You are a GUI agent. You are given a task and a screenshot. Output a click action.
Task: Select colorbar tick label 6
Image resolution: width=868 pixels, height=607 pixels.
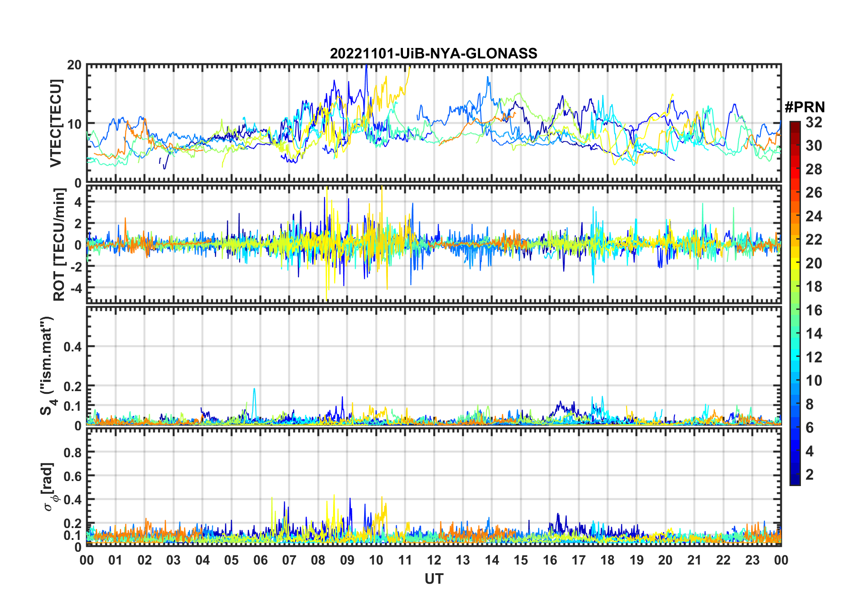810,428
